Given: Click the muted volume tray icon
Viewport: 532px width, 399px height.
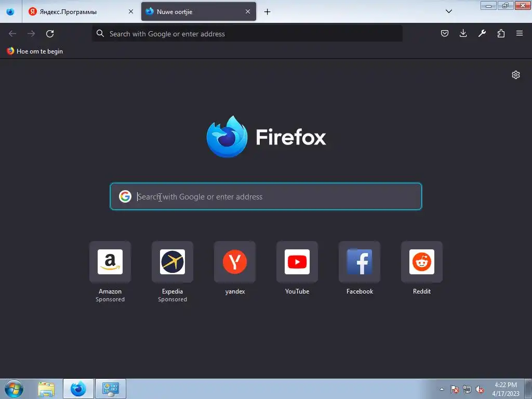Looking at the screenshot, I should [x=480, y=389].
